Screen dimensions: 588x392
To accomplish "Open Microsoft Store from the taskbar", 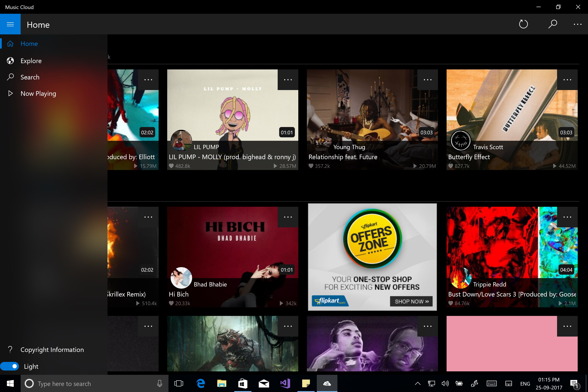I will (242, 383).
